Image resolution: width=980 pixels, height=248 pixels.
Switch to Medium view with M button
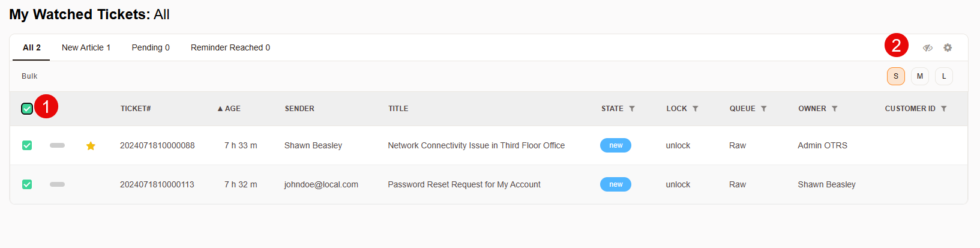point(919,76)
